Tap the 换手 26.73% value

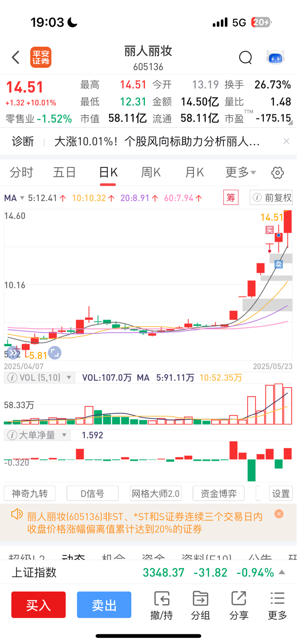pos(273,85)
